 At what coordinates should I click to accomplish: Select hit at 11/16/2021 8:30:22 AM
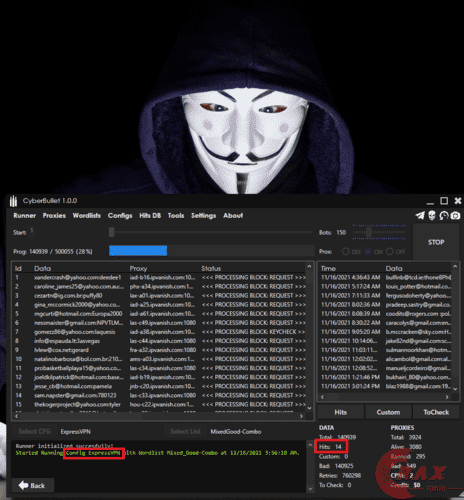pyautogui.click(x=386, y=323)
